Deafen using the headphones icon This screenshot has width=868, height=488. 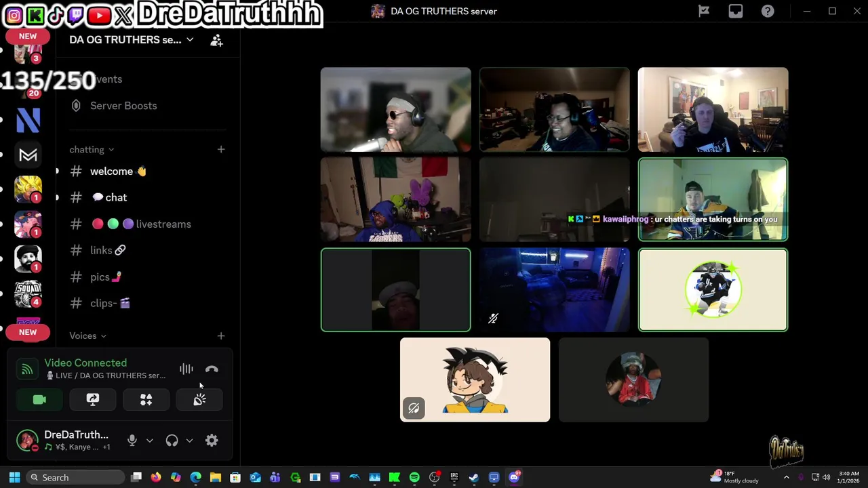point(172,441)
